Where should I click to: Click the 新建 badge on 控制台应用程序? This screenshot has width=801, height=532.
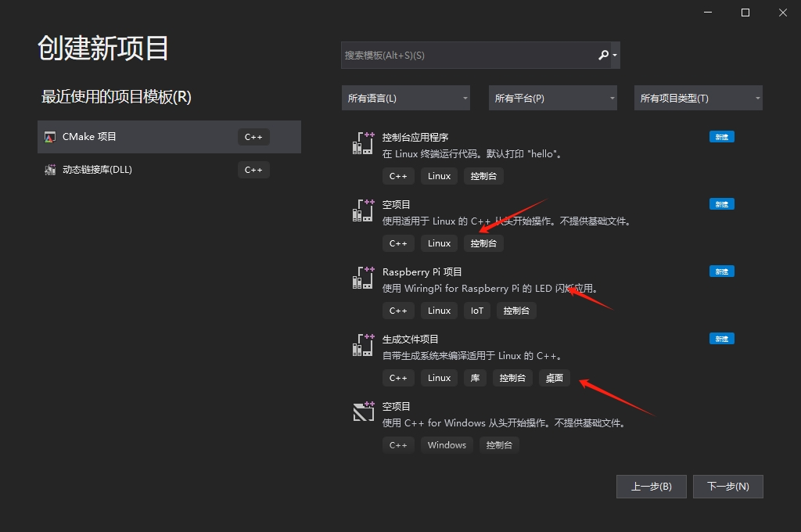pos(722,137)
